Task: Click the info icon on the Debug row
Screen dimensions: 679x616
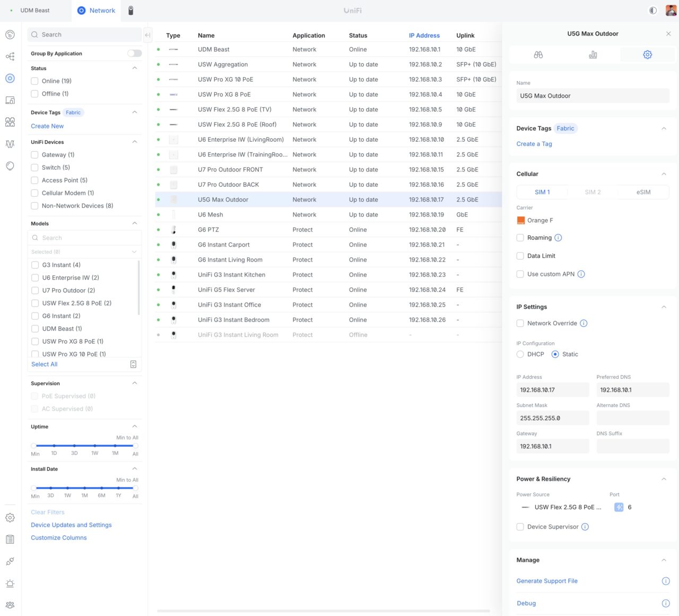Action: click(x=666, y=603)
